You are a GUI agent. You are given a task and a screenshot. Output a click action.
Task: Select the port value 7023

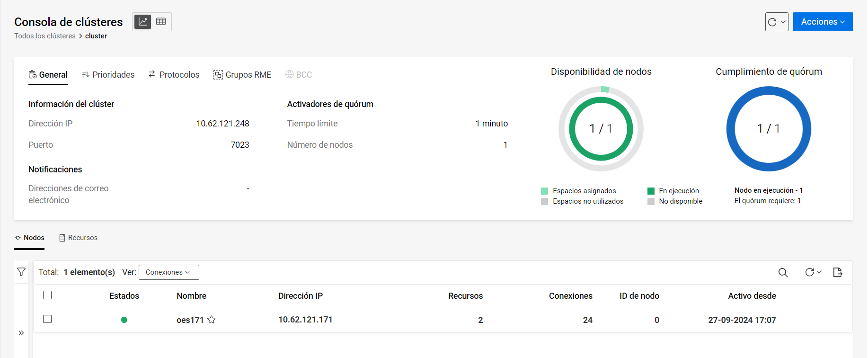240,145
